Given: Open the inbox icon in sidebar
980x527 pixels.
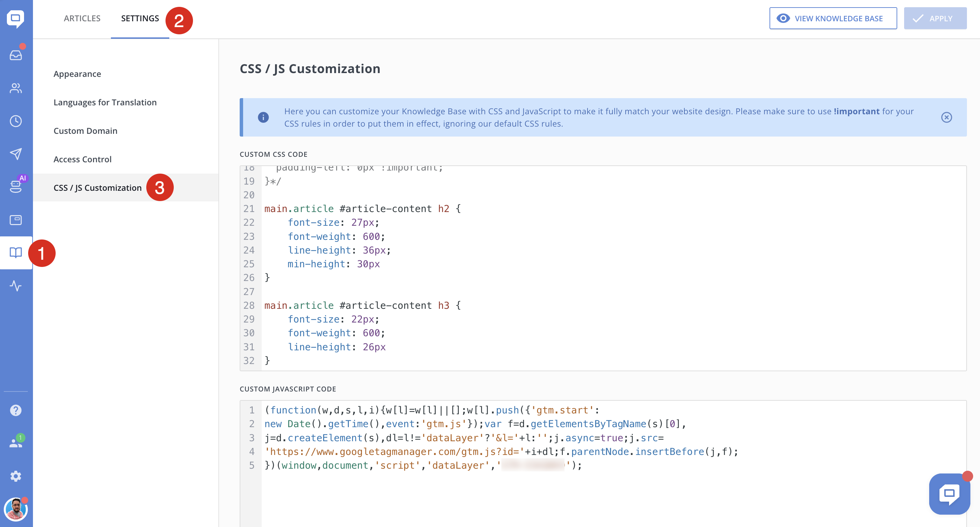Looking at the screenshot, I should (x=15, y=56).
